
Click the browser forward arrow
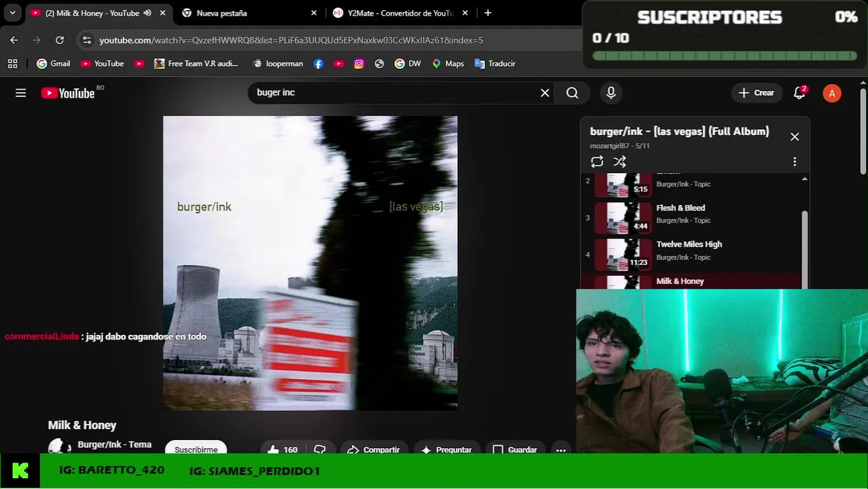(37, 40)
